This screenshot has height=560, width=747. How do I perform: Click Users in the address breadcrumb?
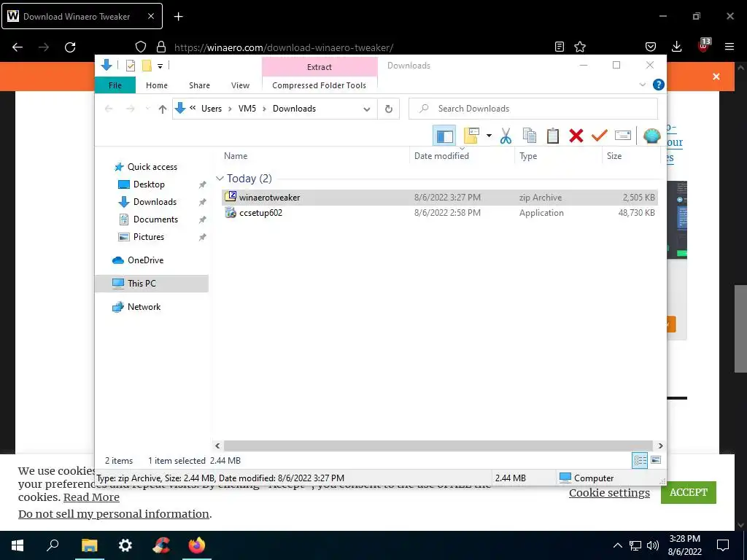pos(212,109)
